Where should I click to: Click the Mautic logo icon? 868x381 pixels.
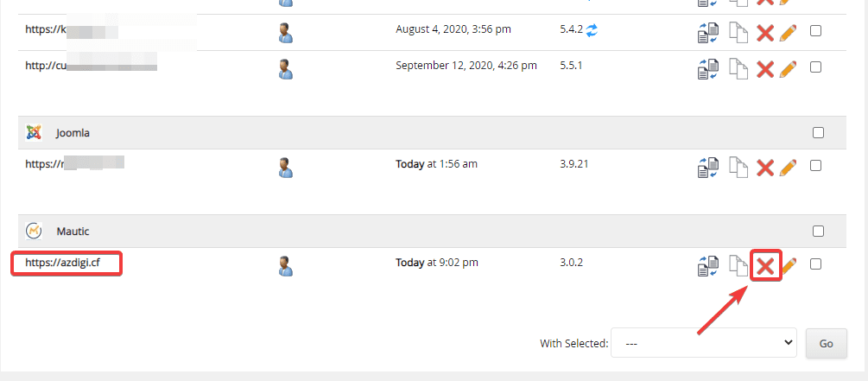pyautogui.click(x=34, y=232)
